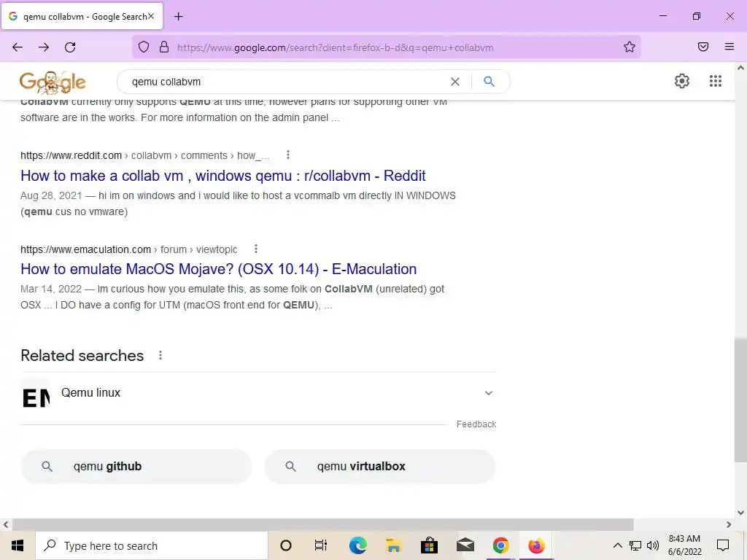747x560 pixels.
Task: Click the emaculation.com breadcrumb URL
Action: point(128,249)
